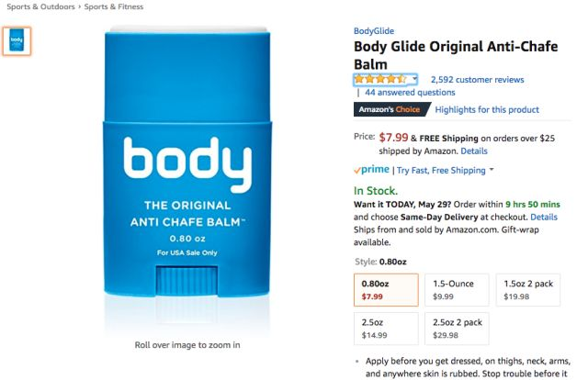This screenshot has width=588, height=380.
Task: Open Same-Day Delivery Details link
Action: tap(544, 217)
